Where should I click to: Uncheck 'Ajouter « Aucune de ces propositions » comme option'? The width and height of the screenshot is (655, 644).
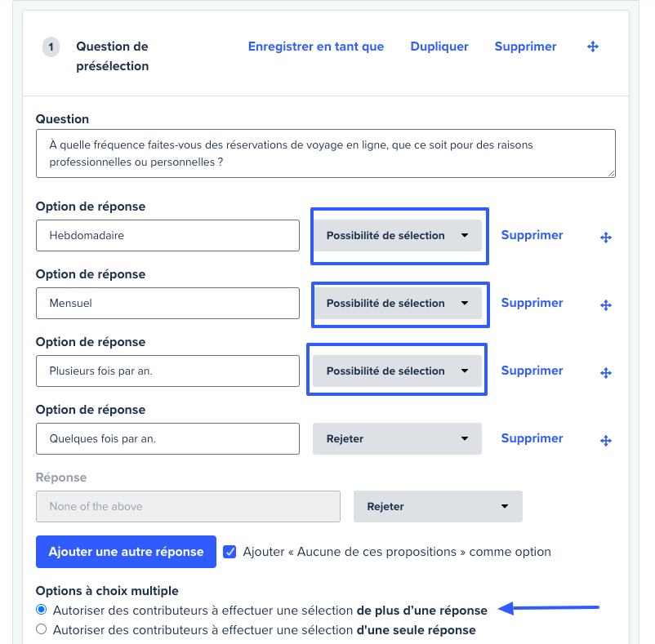(230, 552)
